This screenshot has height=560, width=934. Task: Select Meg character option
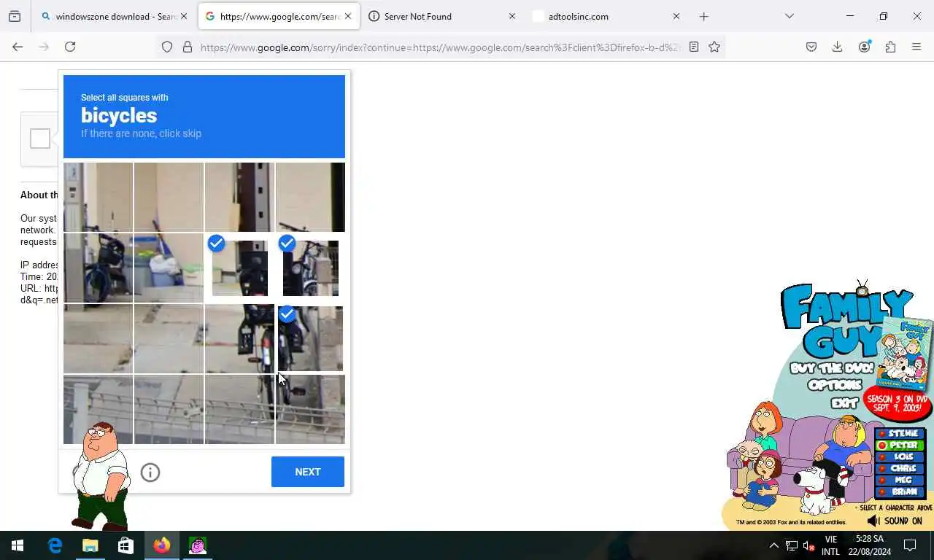click(x=900, y=480)
